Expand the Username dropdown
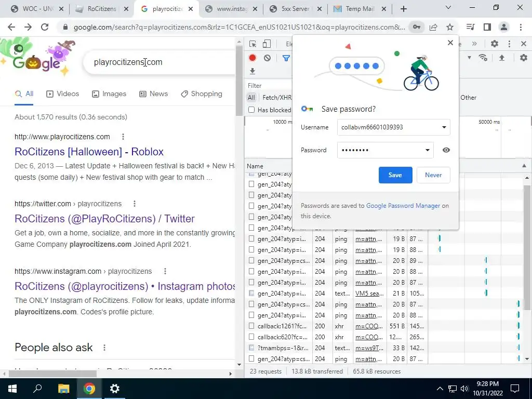Image resolution: width=532 pixels, height=399 pixels. pyautogui.click(x=444, y=127)
